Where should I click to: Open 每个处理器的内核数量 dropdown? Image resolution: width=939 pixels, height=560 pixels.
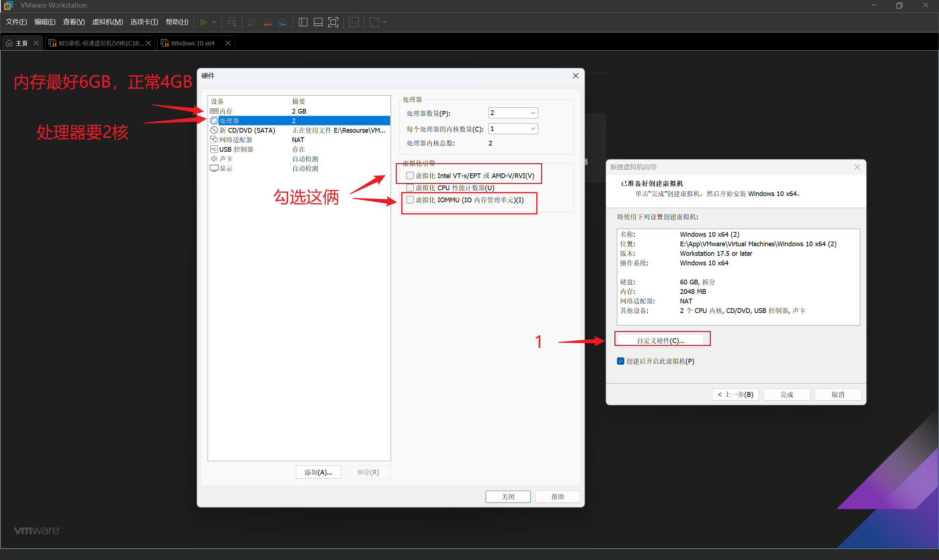[513, 129]
